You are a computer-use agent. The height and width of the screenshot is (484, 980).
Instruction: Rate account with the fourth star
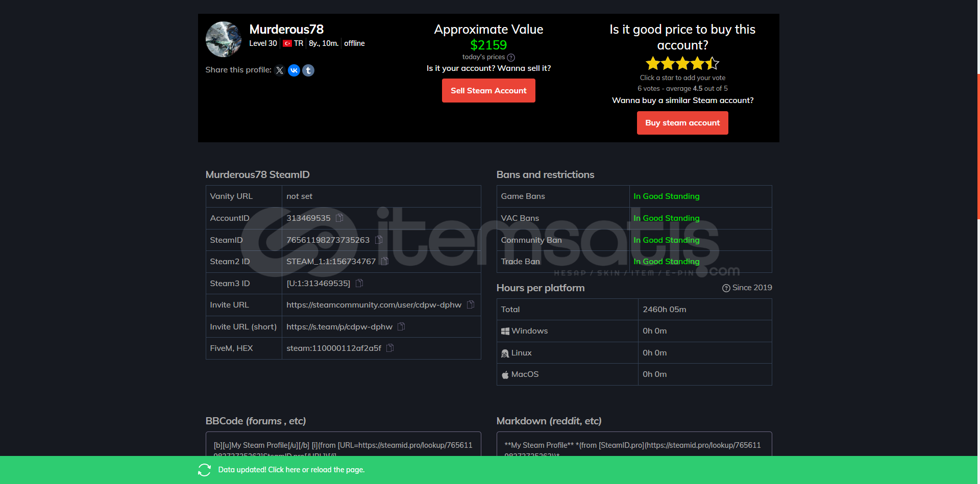pos(697,64)
